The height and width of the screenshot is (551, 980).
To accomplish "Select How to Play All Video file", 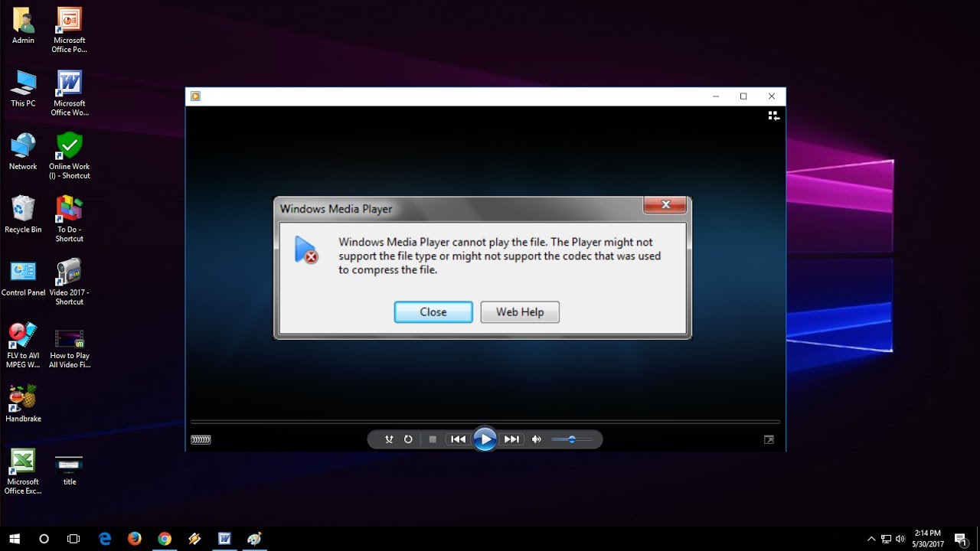I will point(69,349).
